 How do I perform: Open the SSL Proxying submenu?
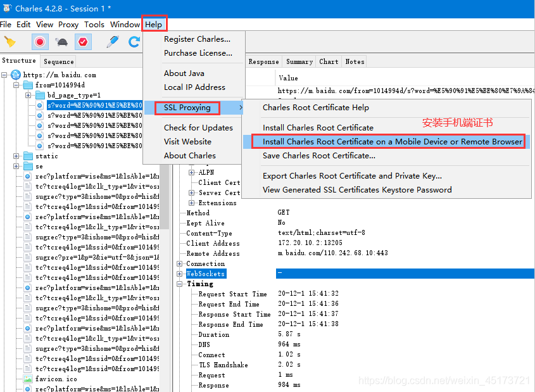(x=193, y=108)
